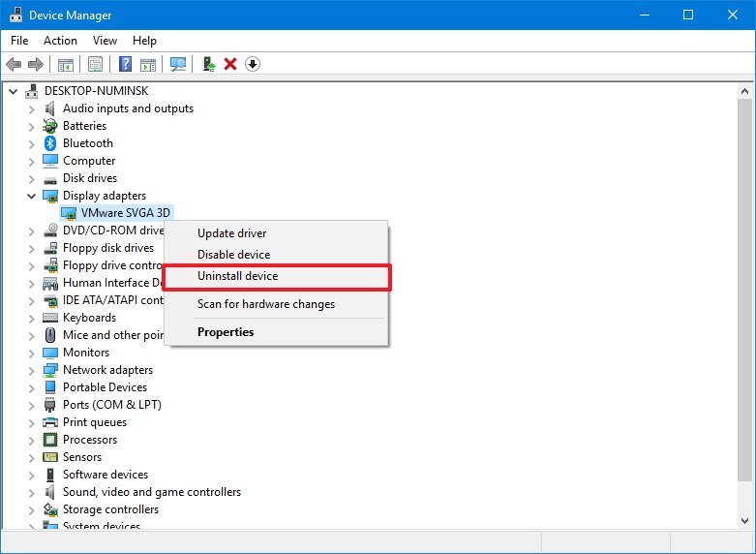The width and height of the screenshot is (756, 554).
Task: Expand the Network adapters category
Action: click(x=32, y=371)
